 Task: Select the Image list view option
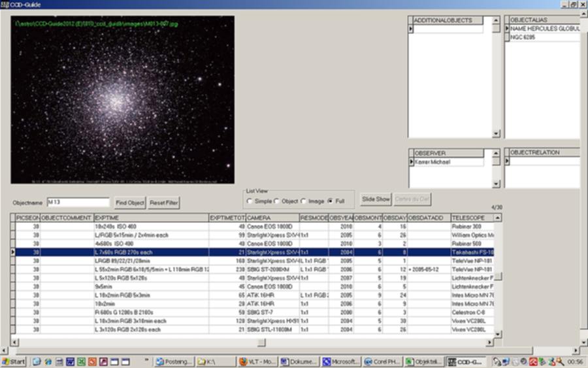[x=304, y=201]
